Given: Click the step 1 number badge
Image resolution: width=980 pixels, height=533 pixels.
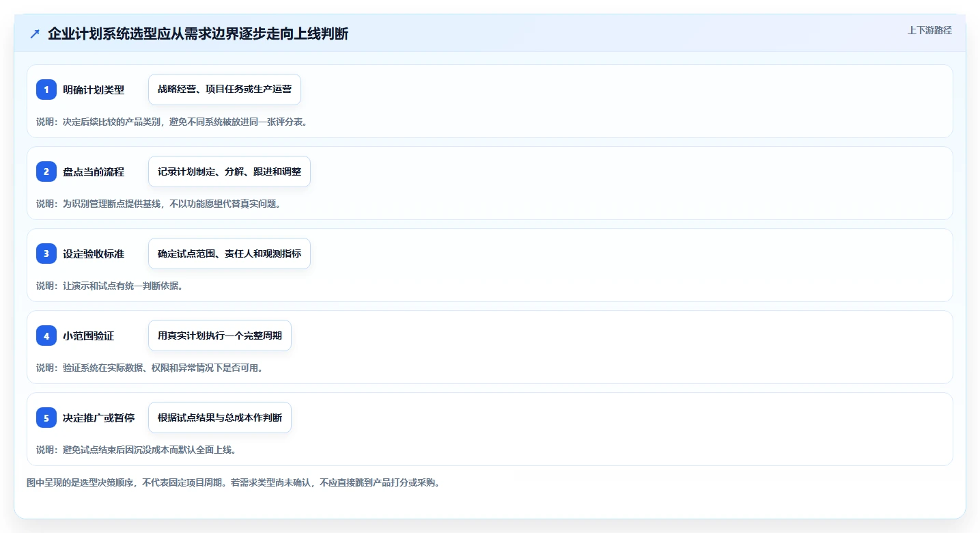Looking at the screenshot, I should pyautogui.click(x=46, y=90).
